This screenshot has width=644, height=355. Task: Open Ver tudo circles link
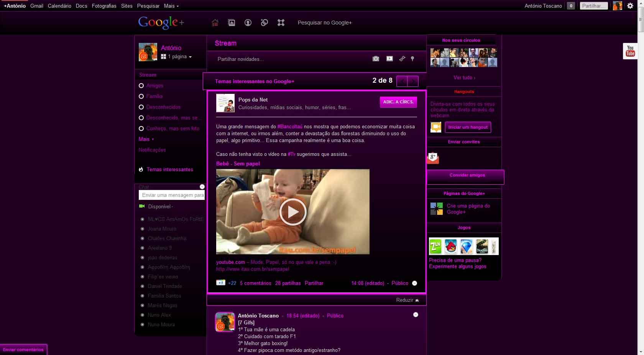(464, 77)
